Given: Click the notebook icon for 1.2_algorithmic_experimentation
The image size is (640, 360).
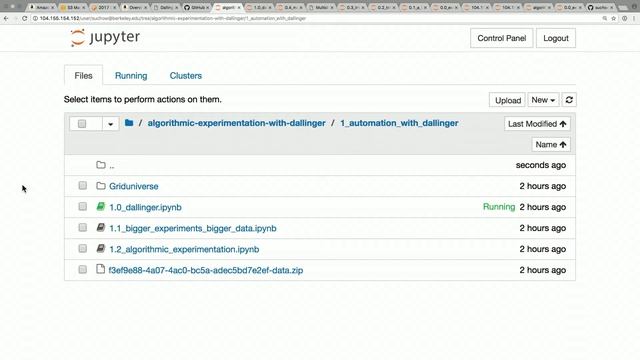Looking at the screenshot, I should (101, 249).
